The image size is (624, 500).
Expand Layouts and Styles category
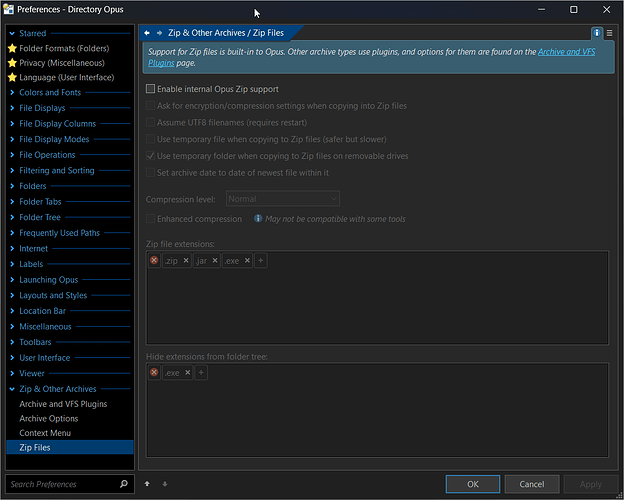click(12, 295)
